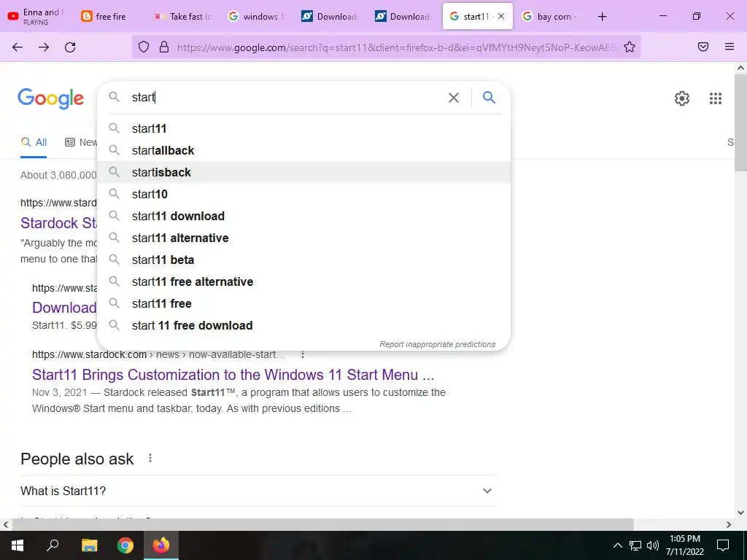Reload the current page

70,47
